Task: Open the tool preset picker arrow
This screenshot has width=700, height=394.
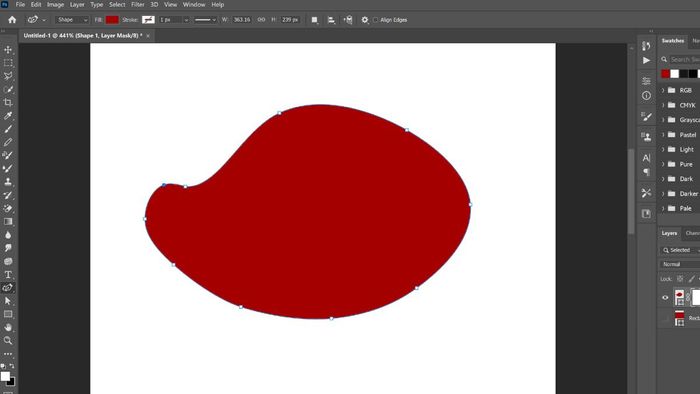Action: point(44,20)
